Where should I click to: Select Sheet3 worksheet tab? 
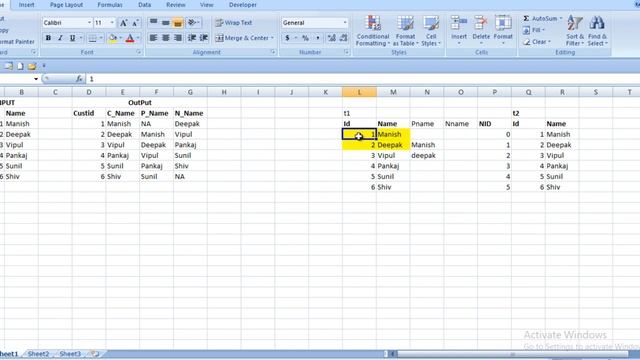tap(70, 354)
